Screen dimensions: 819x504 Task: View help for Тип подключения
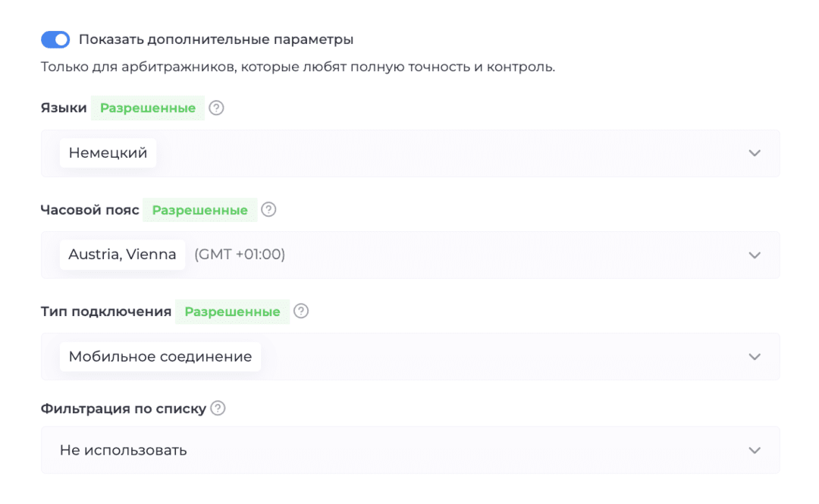pyautogui.click(x=301, y=311)
